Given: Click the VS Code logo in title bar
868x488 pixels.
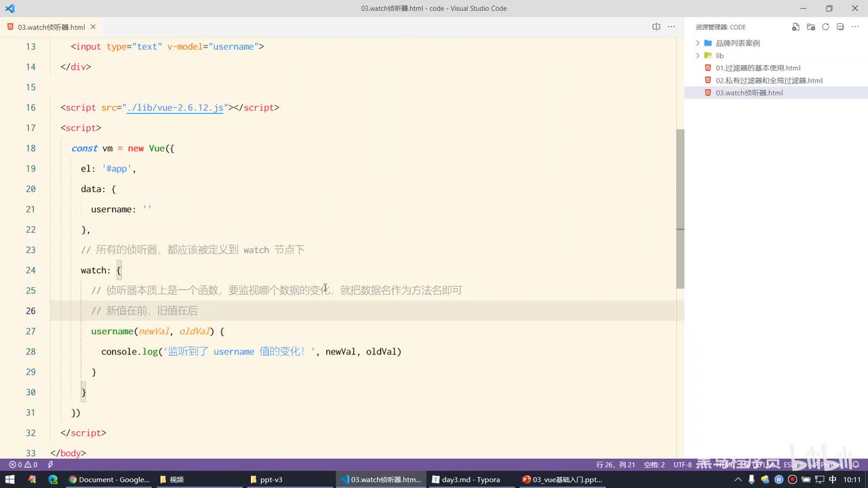Looking at the screenshot, I should (9, 8).
